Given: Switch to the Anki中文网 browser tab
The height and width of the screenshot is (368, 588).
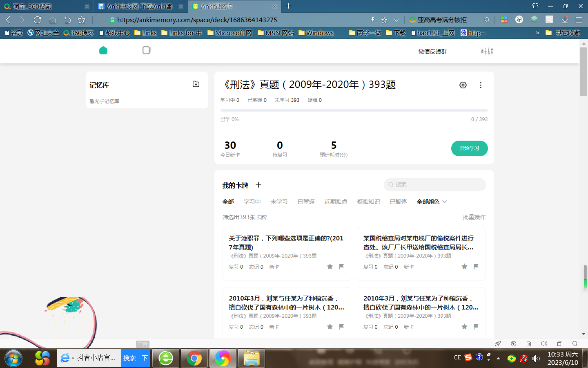Looking at the screenshot, I should point(141,6).
